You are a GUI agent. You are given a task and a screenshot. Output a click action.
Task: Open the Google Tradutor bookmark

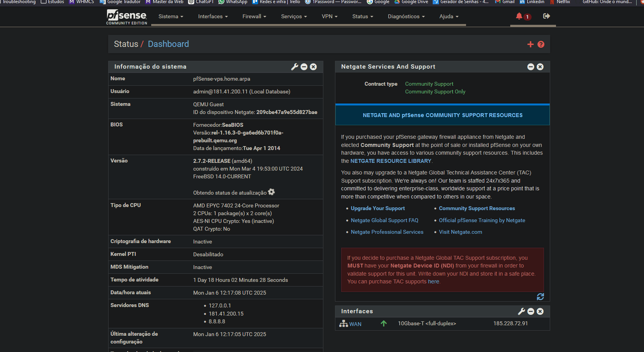(120, 2)
